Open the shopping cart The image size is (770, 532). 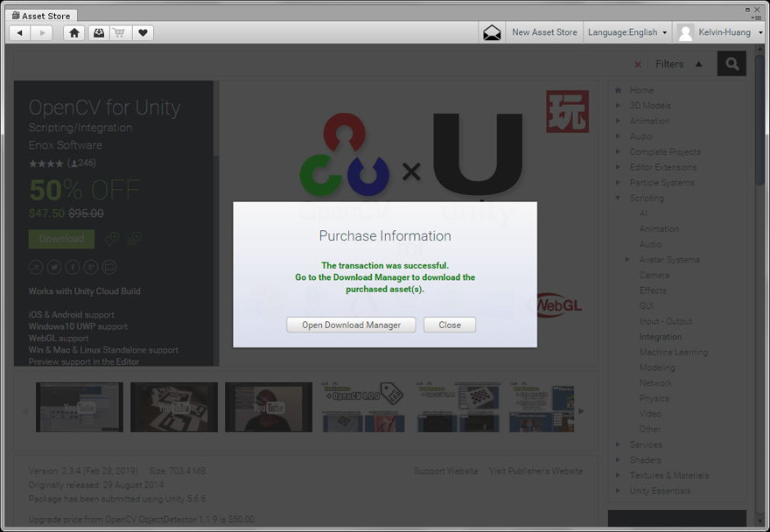pos(119,33)
